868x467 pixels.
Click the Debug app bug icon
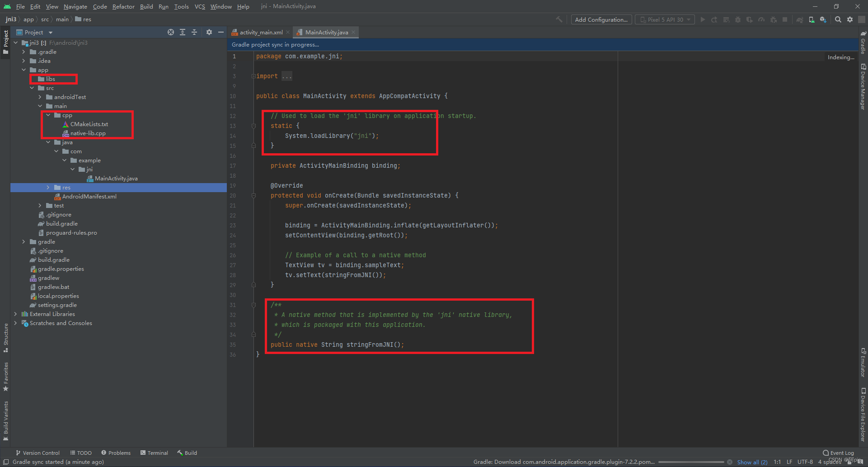[x=738, y=19]
